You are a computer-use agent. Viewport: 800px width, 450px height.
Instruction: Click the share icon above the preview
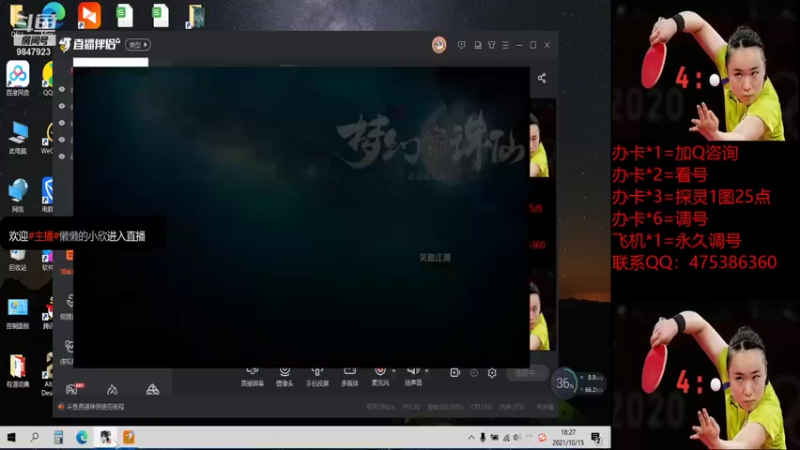coord(542,78)
